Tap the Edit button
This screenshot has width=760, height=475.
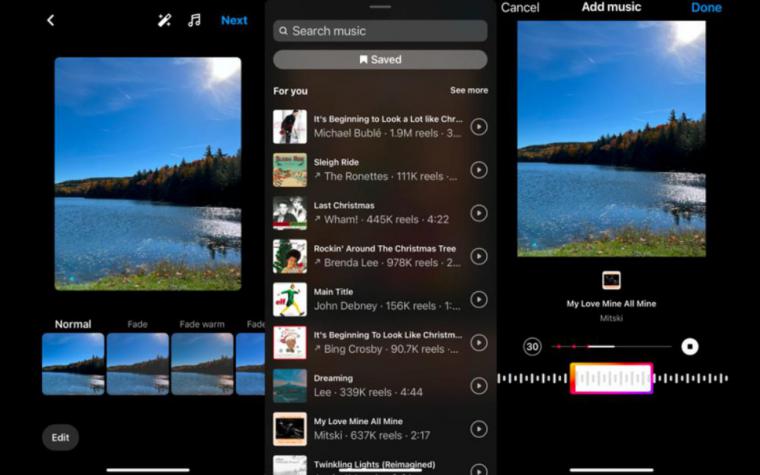[60, 437]
